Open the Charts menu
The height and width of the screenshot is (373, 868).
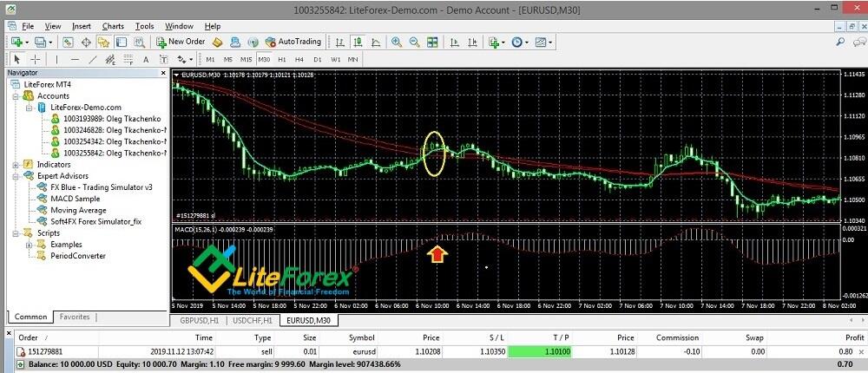(x=113, y=26)
